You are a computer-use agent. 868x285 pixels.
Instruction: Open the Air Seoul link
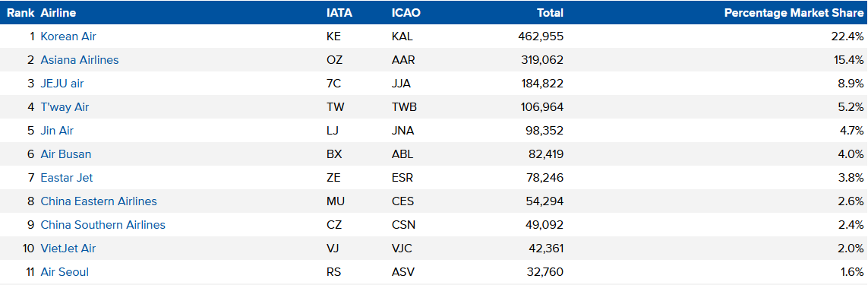point(65,272)
